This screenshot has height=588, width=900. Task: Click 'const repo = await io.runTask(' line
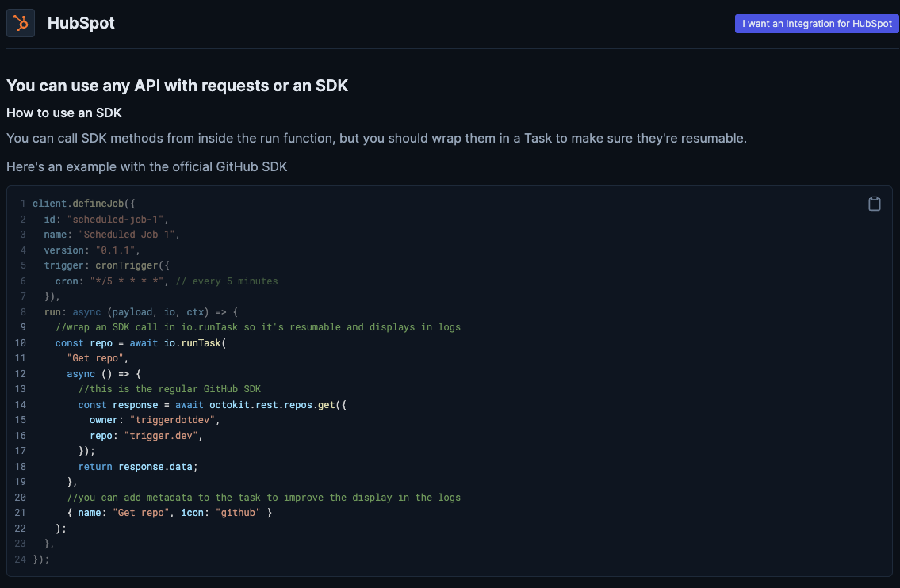point(140,343)
